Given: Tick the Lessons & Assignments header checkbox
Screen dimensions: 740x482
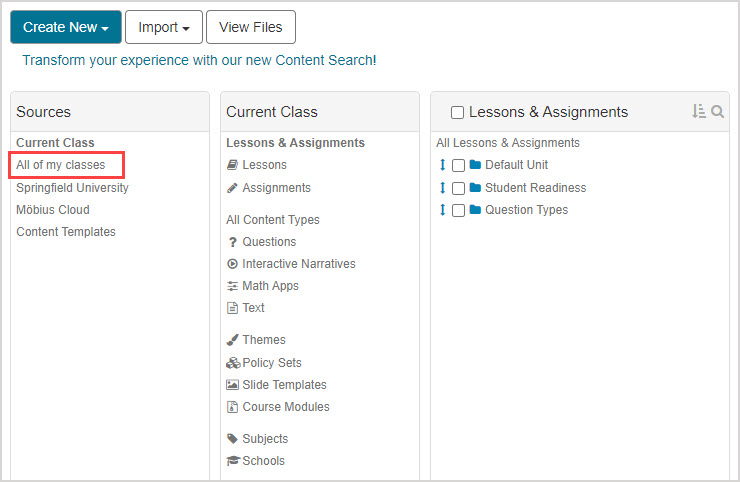Looking at the screenshot, I should (x=457, y=113).
